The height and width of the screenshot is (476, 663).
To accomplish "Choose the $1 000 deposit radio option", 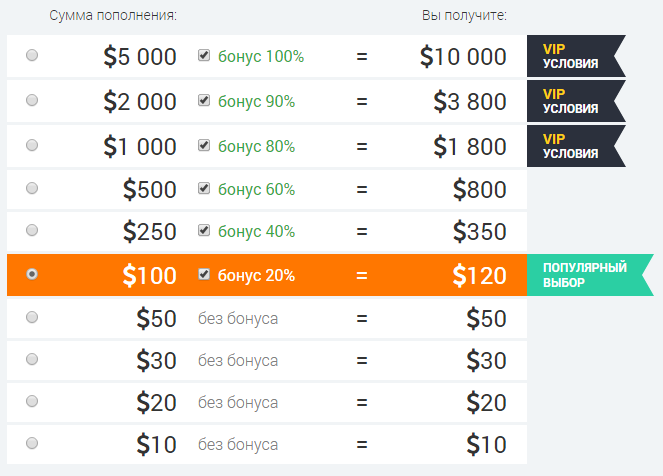I will coord(32,145).
